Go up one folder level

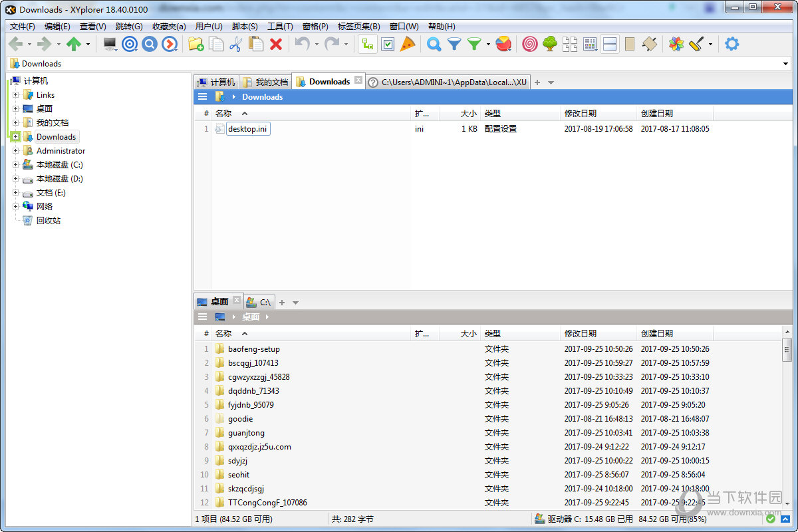74,45
